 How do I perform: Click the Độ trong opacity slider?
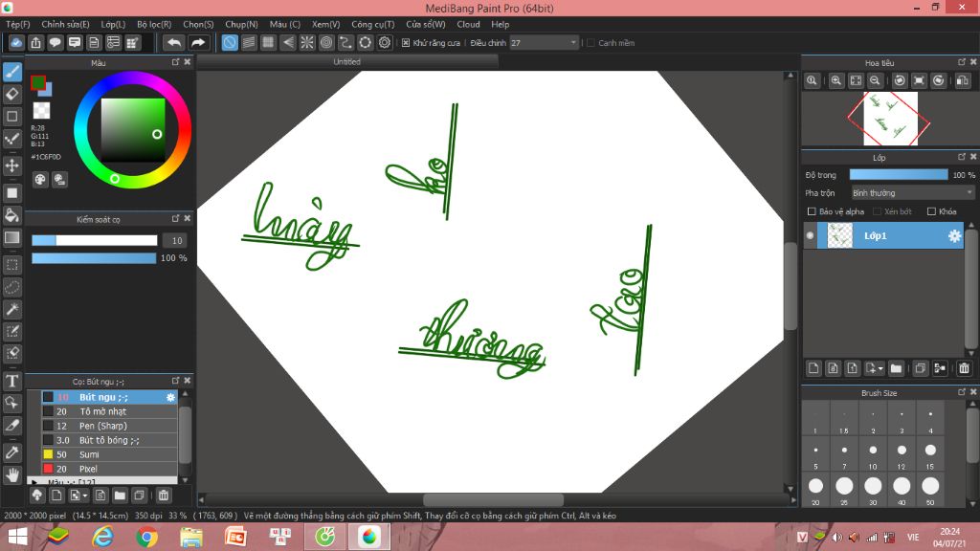click(898, 175)
